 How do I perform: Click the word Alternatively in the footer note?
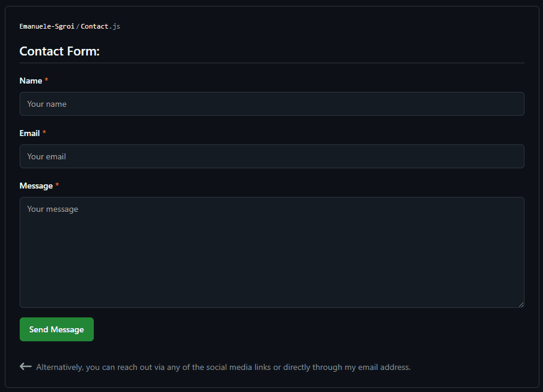click(x=59, y=368)
